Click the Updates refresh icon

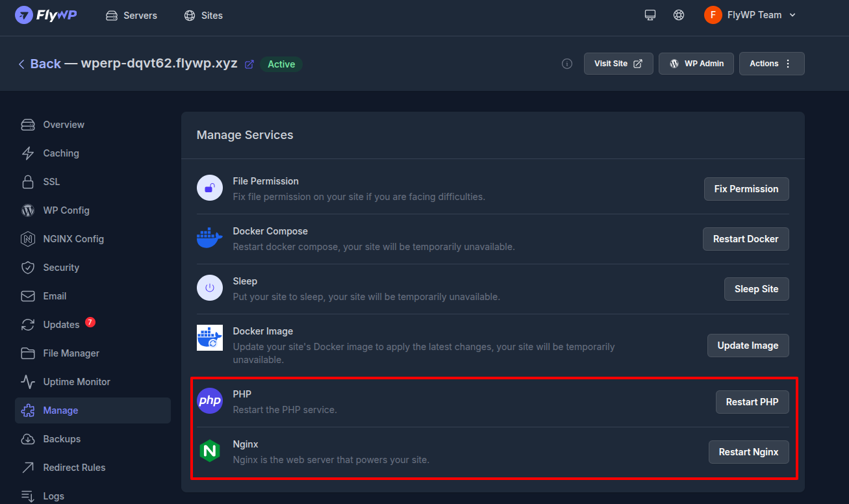click(28, 325)
